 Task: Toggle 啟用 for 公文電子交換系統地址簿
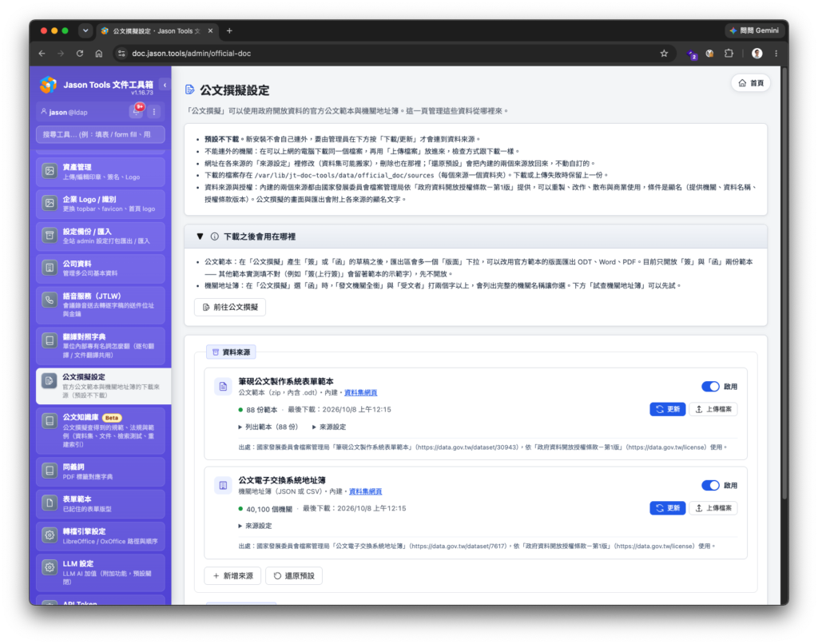tap(710, 485)
